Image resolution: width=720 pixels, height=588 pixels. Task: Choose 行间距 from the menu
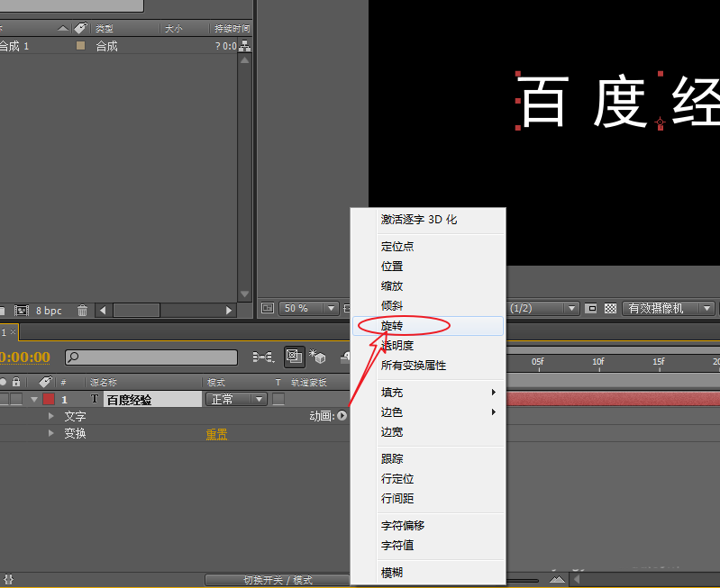click(x=428, y=499)
